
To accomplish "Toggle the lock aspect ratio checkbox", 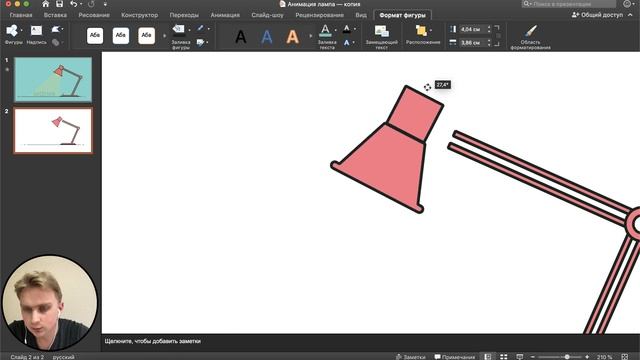I will [498, 36].
